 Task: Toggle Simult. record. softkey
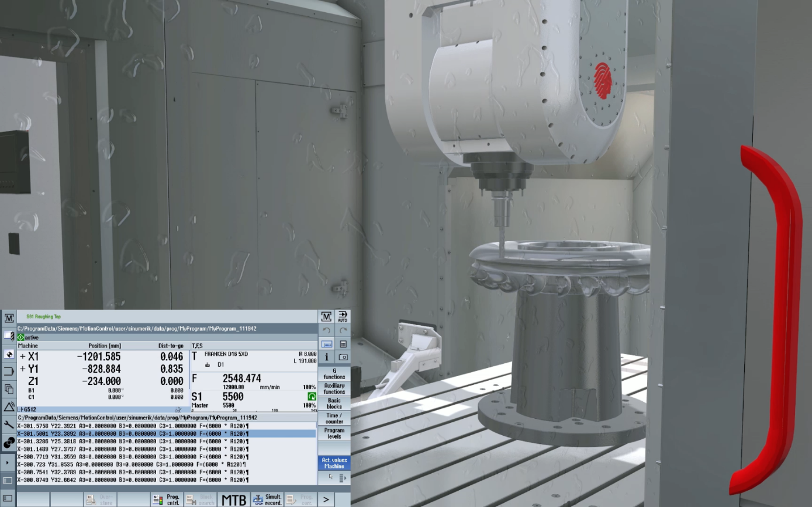click(268, 499)
